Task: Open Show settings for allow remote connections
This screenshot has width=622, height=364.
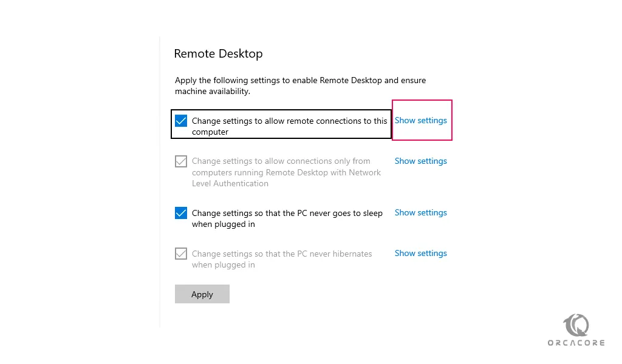Action: coord(420,120)
